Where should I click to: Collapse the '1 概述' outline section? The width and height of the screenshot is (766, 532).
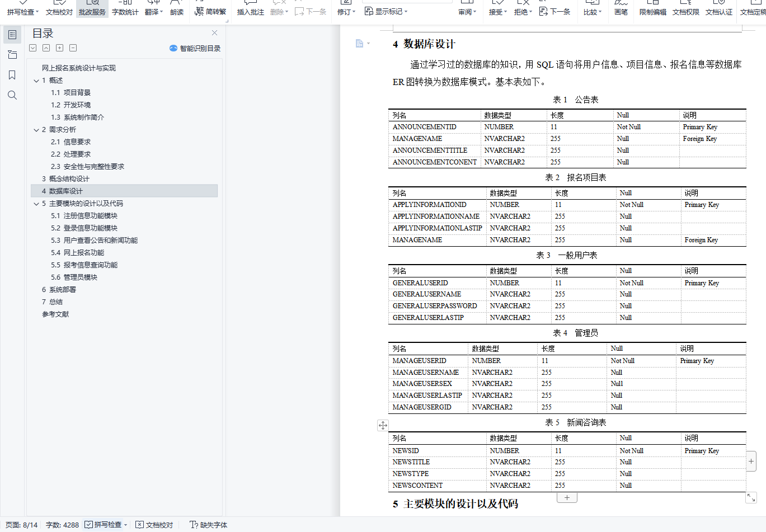[36, 81]
